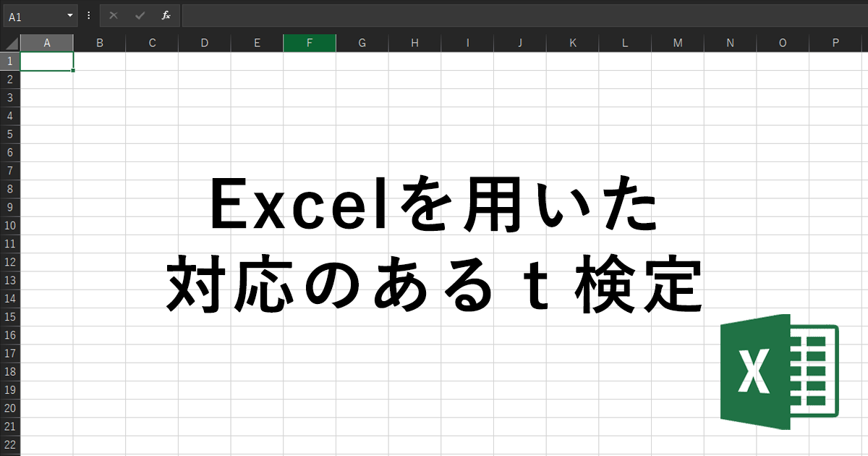Viewport: 868px width, 456px height.
Task: Select column A header
Action: click(x=47, y=43)
